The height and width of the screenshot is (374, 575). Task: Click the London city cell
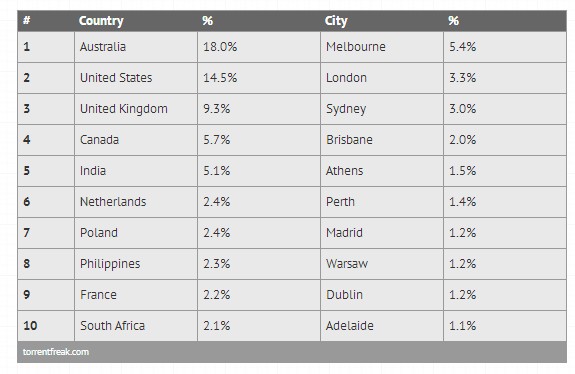point(382,78)
